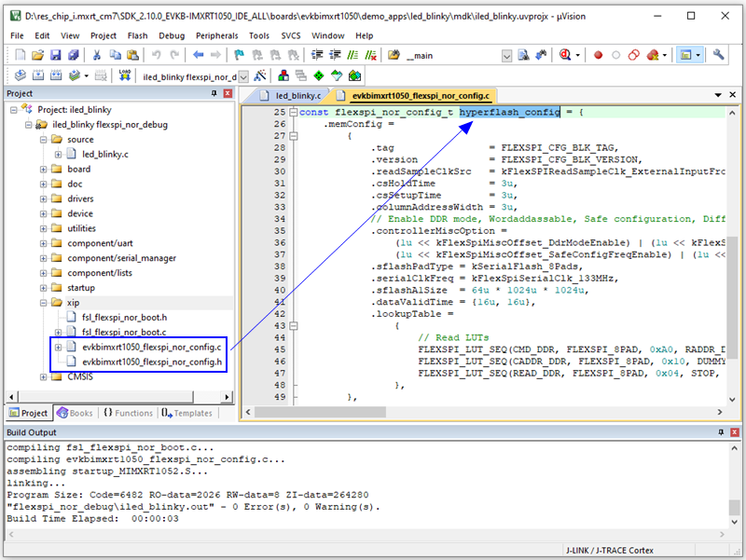Expand the drivers folder in Project tree

point(43,198)
